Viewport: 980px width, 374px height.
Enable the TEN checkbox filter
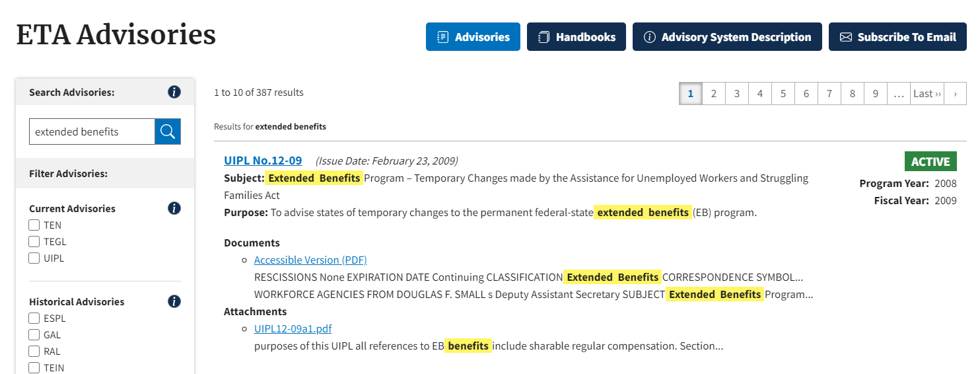pyautogui.click(x=34, y=225)
